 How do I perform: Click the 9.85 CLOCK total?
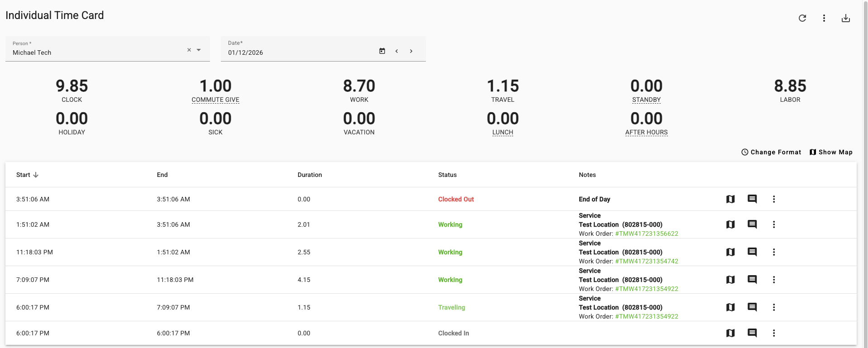click(72, 91)
